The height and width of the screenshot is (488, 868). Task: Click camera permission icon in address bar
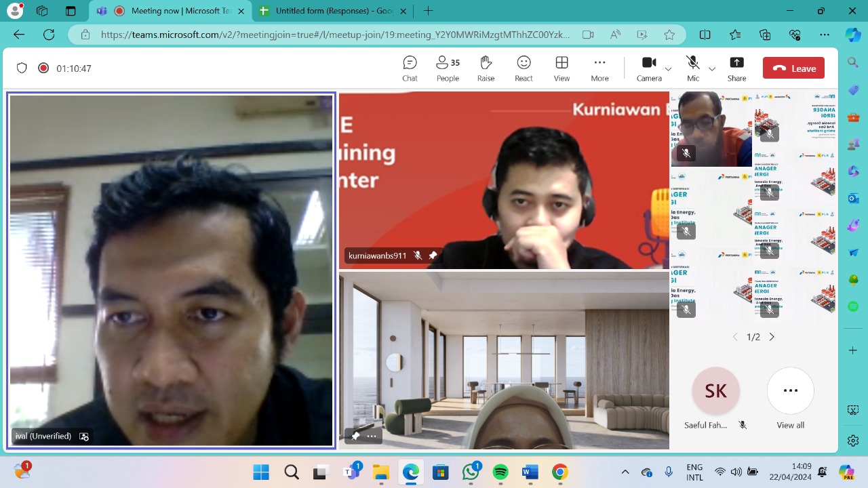tap(588, 35)
